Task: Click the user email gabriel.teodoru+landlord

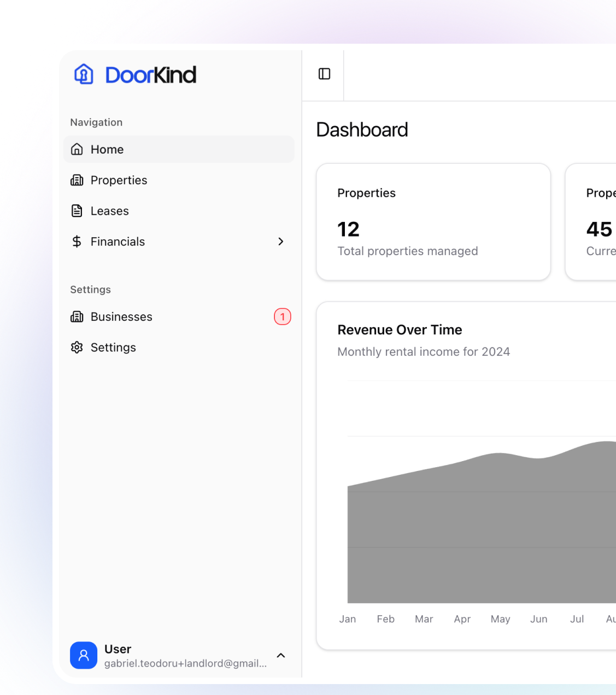Action: point(185,663)
